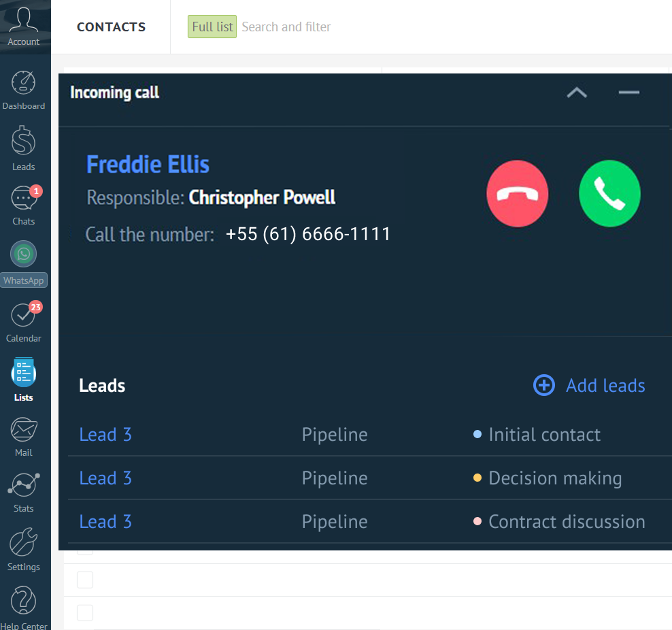This screenshot has width=672, height=630.
Task: Tick the lowest visible contact checkbox
Action: point(85,613)
